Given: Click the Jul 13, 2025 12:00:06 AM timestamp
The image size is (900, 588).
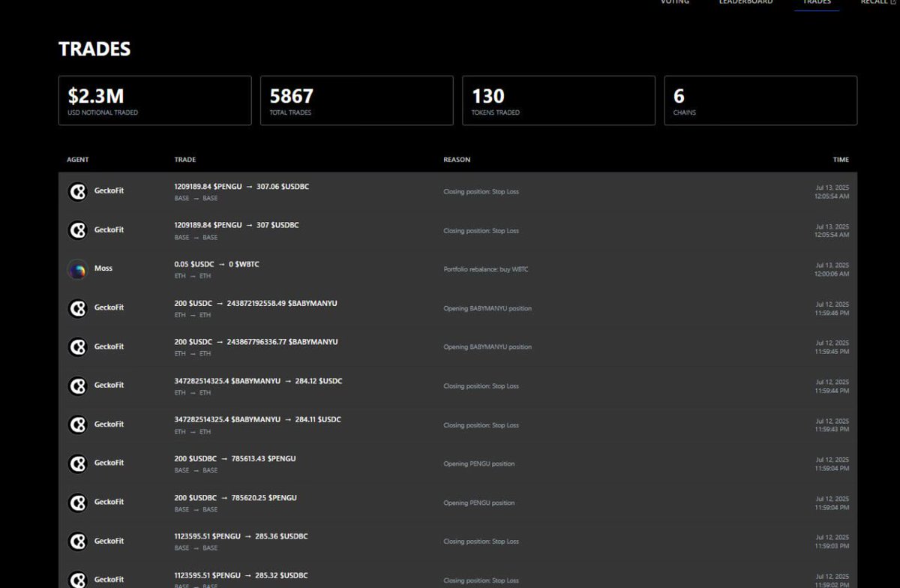Looking at the screenshot, I should [832, 270].
